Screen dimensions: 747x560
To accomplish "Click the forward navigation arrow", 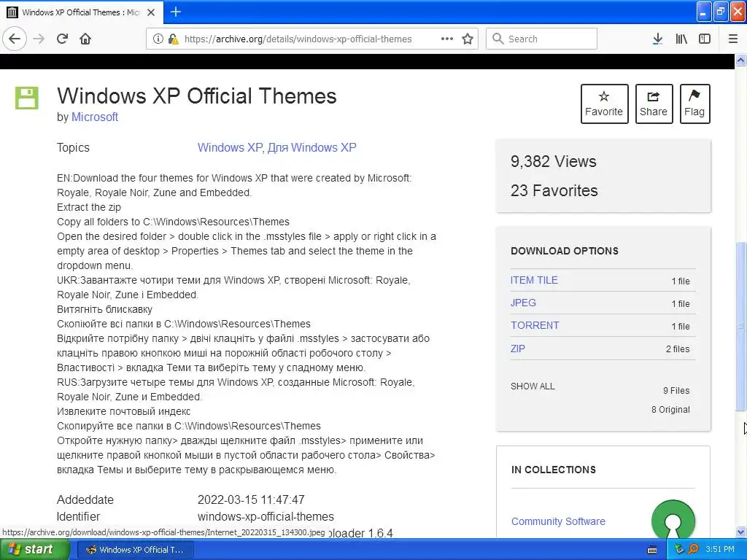I will tap(39, 39).
